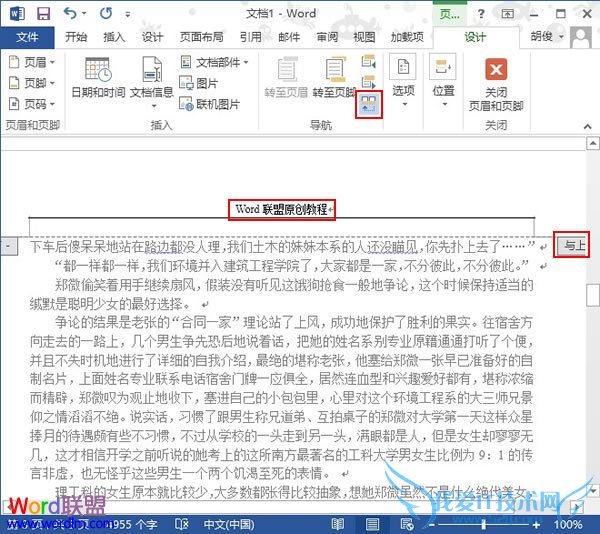600x534 pixels.
Task: Click the 100% zoom level
Action: pyautogui.click(x=568, y=524)
